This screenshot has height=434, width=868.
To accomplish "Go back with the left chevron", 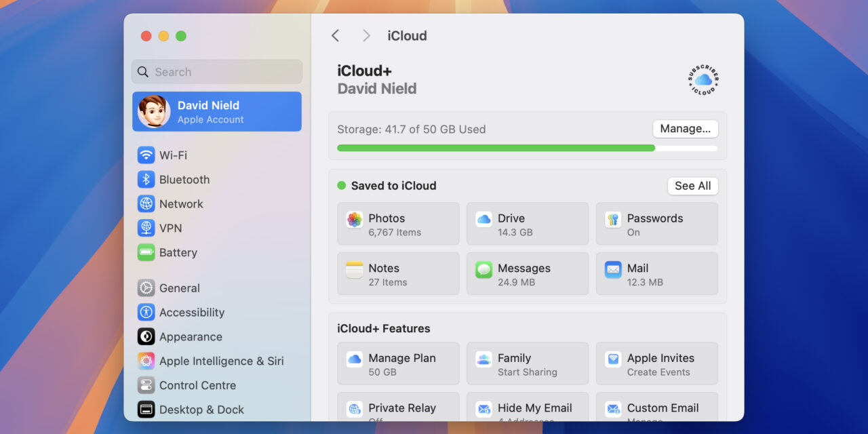I will 335,36.
